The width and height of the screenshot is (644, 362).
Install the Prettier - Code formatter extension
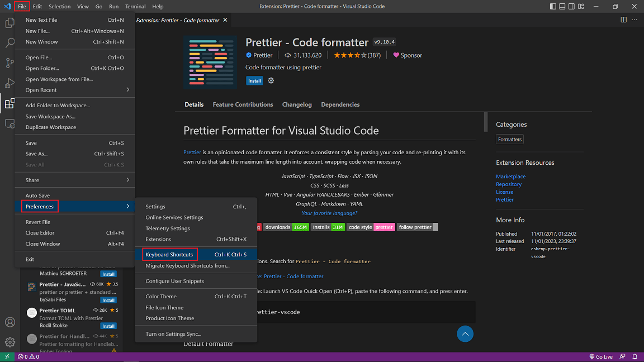click(254, 81)
